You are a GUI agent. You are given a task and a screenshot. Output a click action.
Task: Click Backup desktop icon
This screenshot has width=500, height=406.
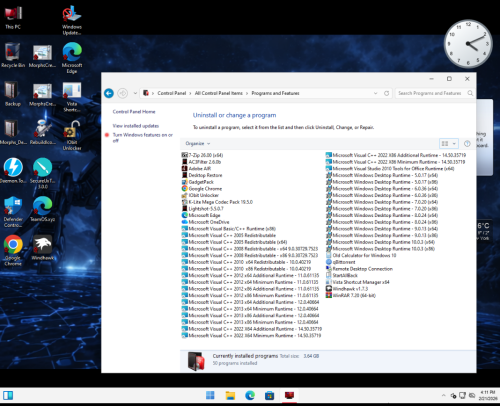point(13,94)
